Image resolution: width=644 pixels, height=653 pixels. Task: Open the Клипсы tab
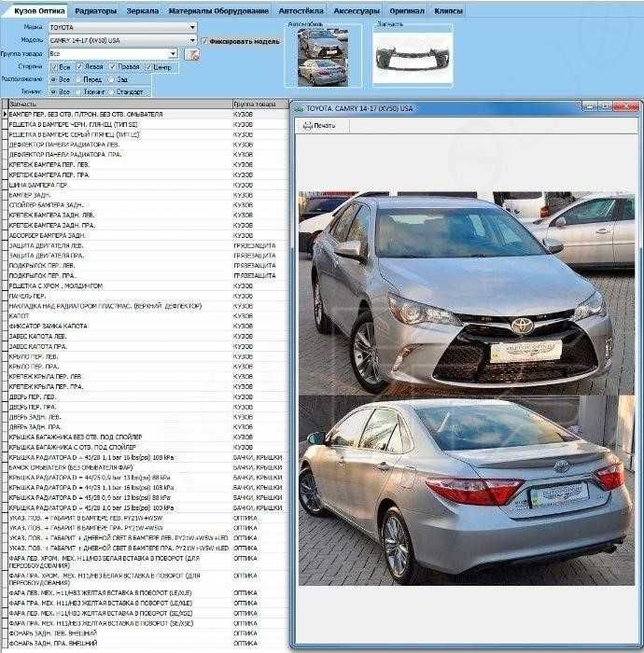(x=448, y=11)
